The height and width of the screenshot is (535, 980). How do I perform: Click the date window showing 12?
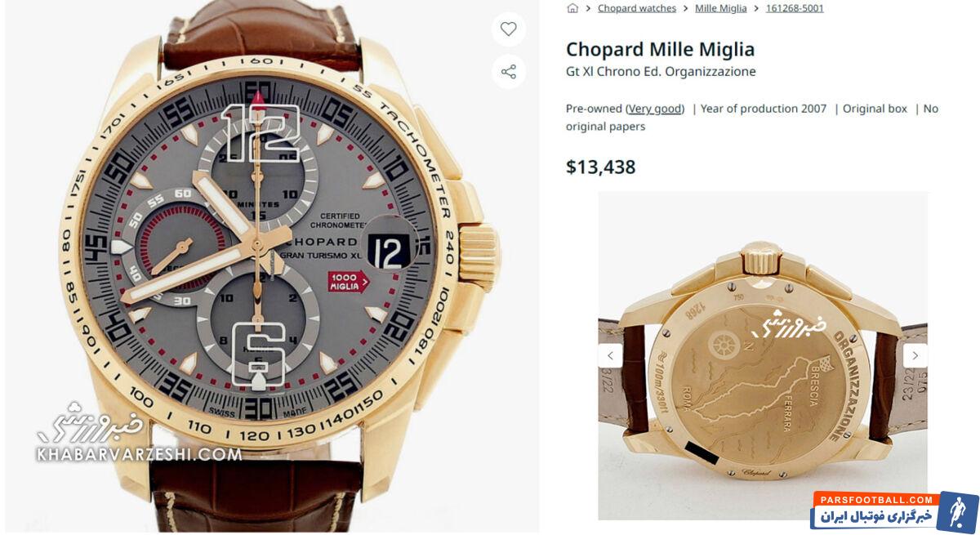[x=389, y=252]
